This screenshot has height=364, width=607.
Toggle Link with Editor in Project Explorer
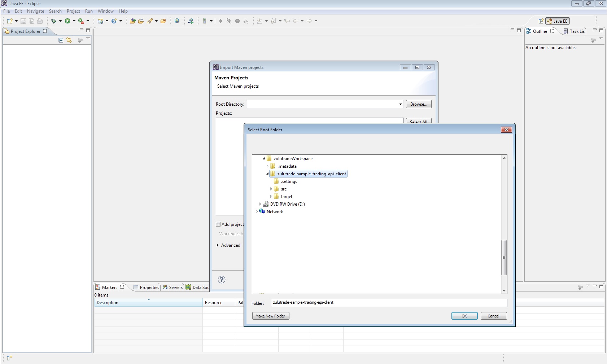pyautogui.click(x=69, y=40)
